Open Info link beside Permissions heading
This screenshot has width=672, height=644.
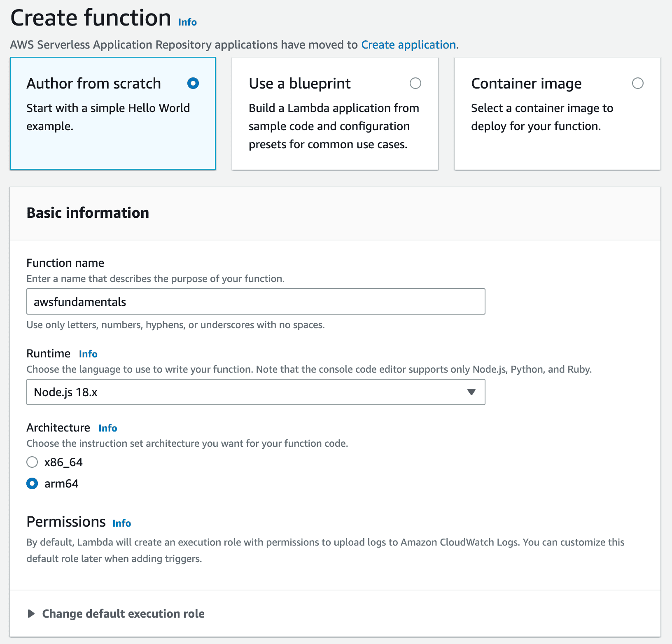click(122, 523)
